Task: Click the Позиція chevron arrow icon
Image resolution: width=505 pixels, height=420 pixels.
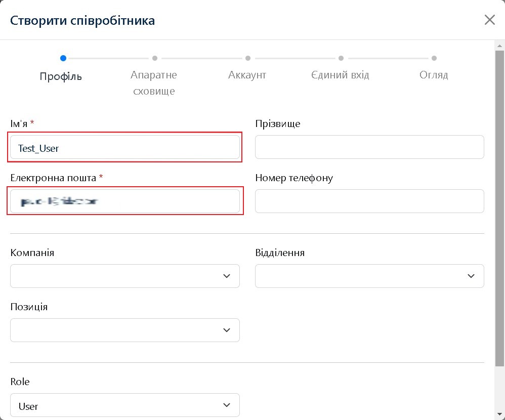Action: point(226,330)
